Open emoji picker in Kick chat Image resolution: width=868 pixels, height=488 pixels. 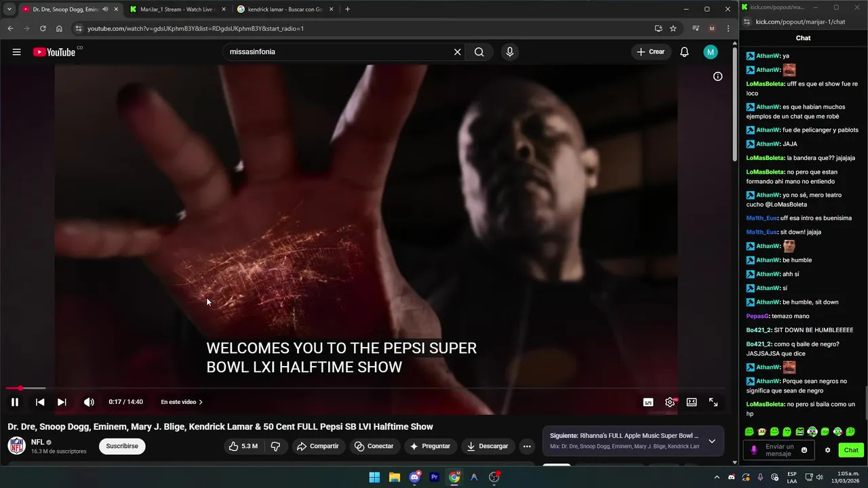pos(804,450)
